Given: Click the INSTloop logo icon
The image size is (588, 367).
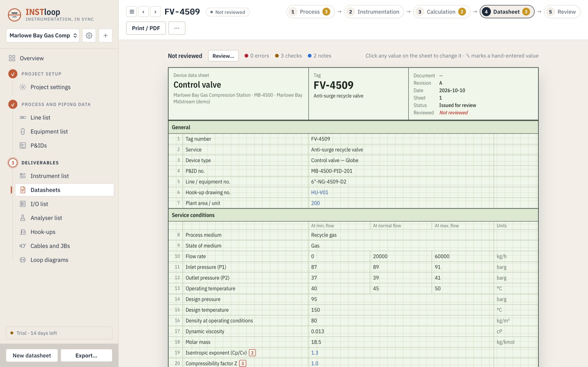Looking at the screenshot, I should 14,15.
